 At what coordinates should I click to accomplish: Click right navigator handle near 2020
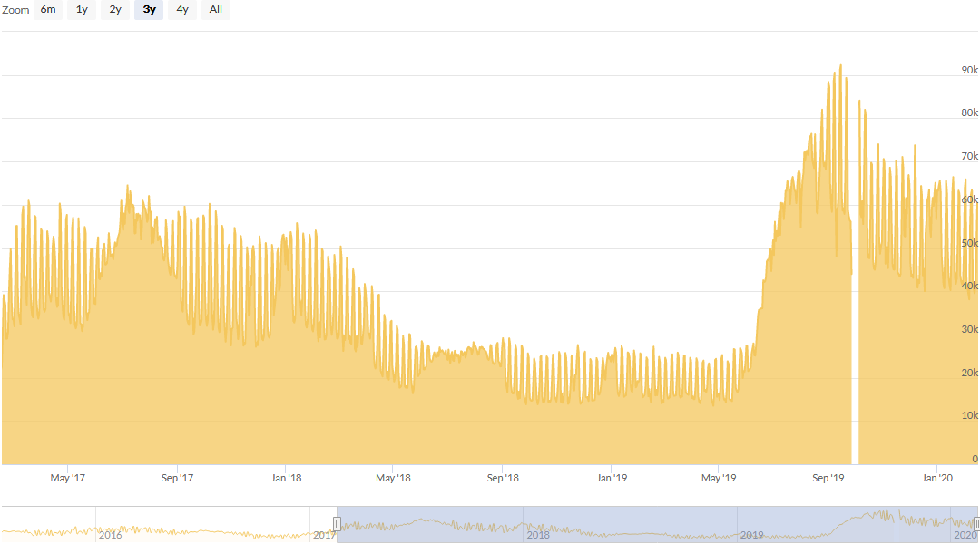[x=976, y=524]
